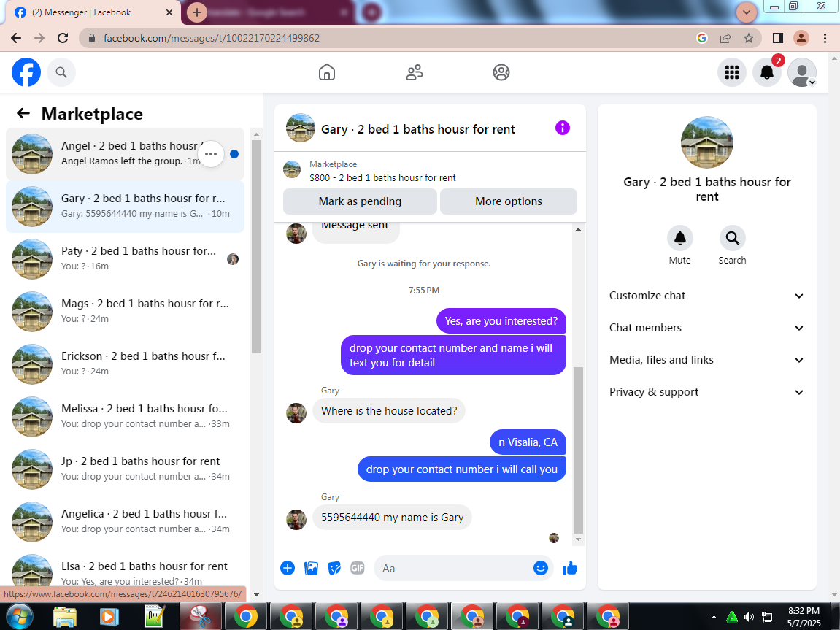Click the chat messages scrollbar thumb
The image size is (840, 630).
(x=578, y=451)
